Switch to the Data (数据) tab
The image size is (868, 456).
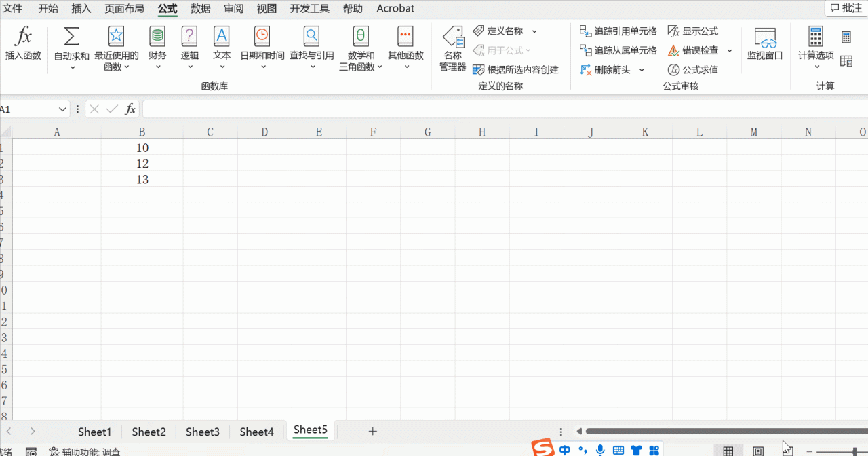pyautogui.click(x=201, y=8)
